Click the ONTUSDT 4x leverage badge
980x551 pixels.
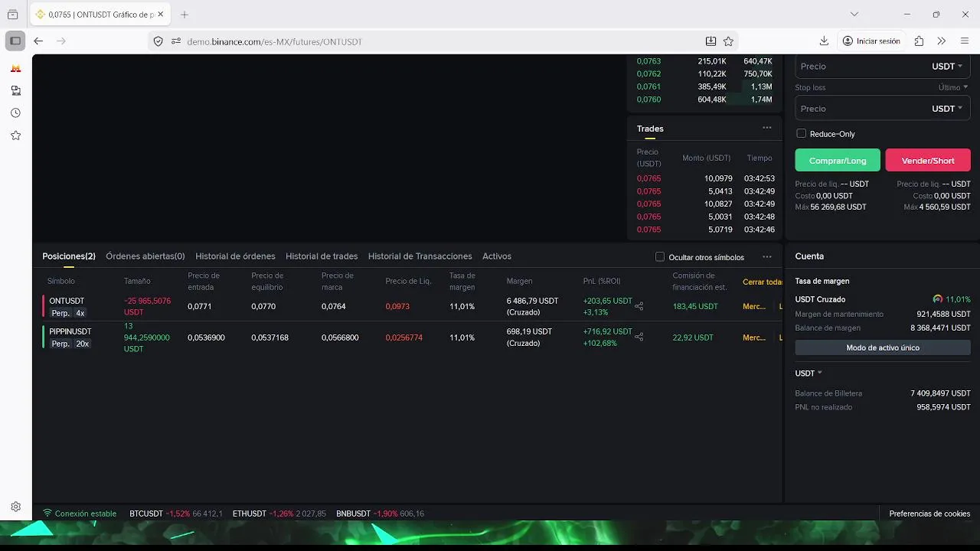click(x=80, y=313)
